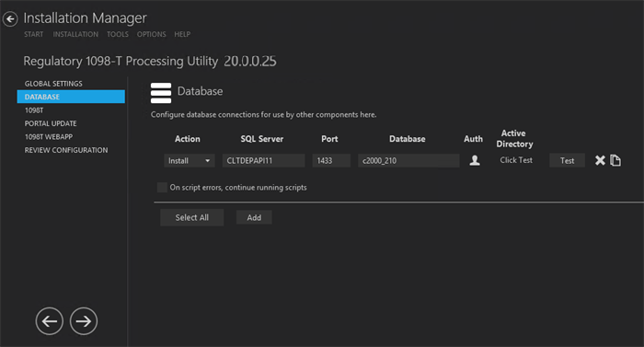644x347 pixels.
Task: Click the back arrow beside Installation Manager
Action: 10,19
